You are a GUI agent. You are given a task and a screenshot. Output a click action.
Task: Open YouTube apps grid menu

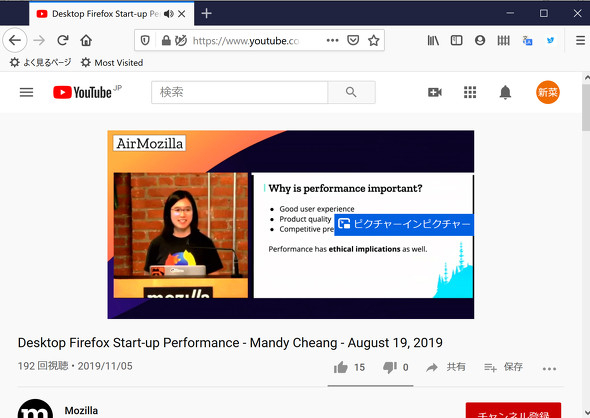pyautogui.click(x=470, y=92)
